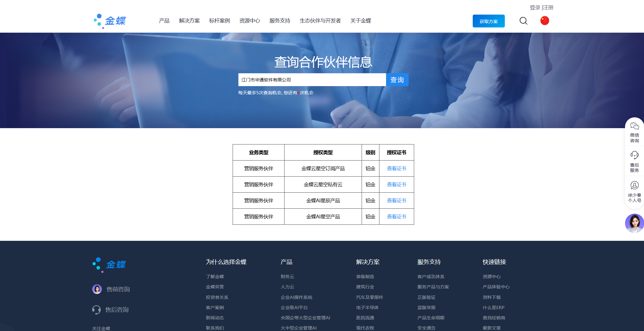The width and height of the screenshot is (644, 331).
Task: Click 金蝶AI星辰产品 table cell
Action: pos(323,201)
